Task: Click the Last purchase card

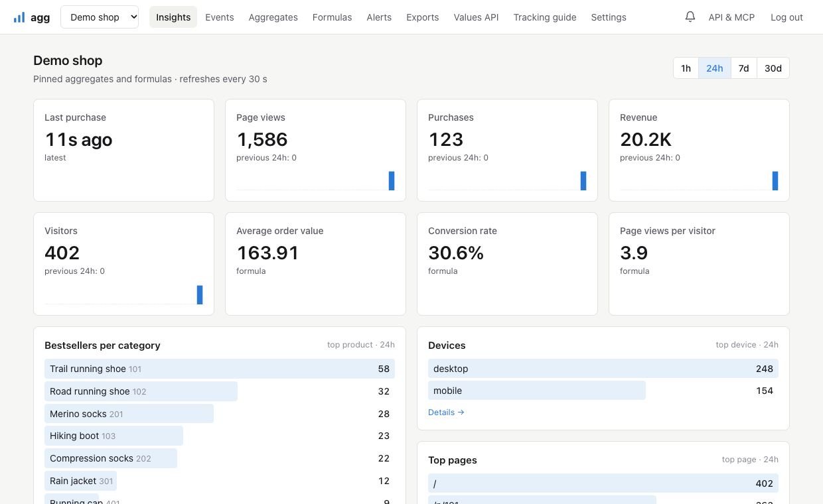Action: 123,151
